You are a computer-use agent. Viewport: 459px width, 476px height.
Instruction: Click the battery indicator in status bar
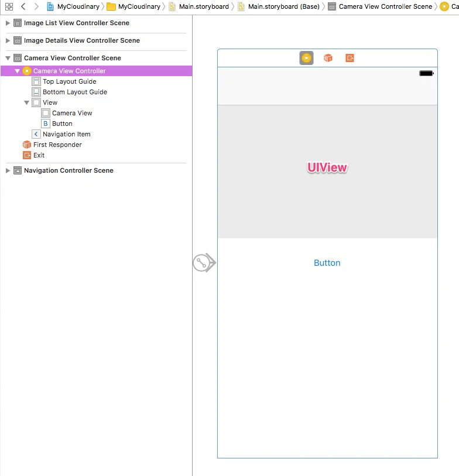(426, 73)
